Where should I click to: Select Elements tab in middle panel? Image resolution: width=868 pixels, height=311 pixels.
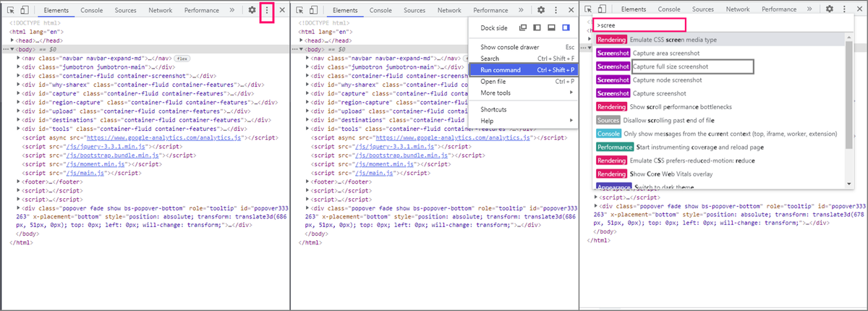click(345, 10)
